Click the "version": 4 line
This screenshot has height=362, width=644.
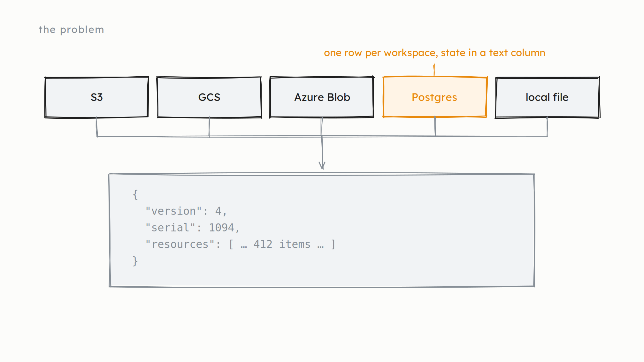tap(186, 211)
